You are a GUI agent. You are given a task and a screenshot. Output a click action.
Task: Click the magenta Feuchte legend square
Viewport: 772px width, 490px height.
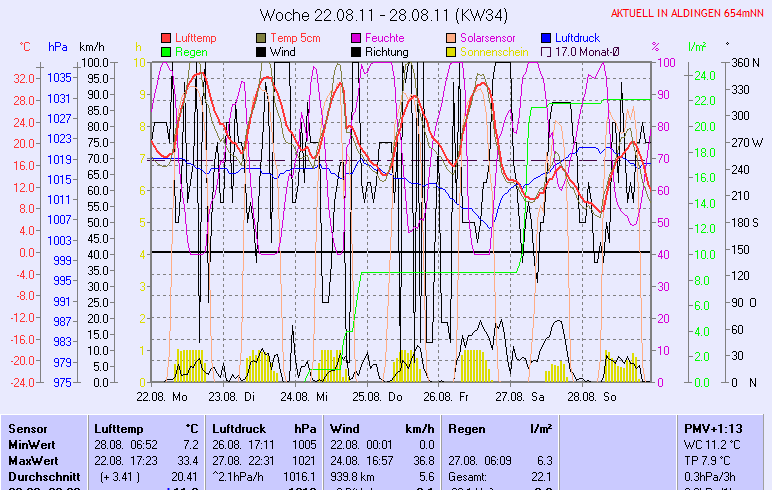coord(357,37)
